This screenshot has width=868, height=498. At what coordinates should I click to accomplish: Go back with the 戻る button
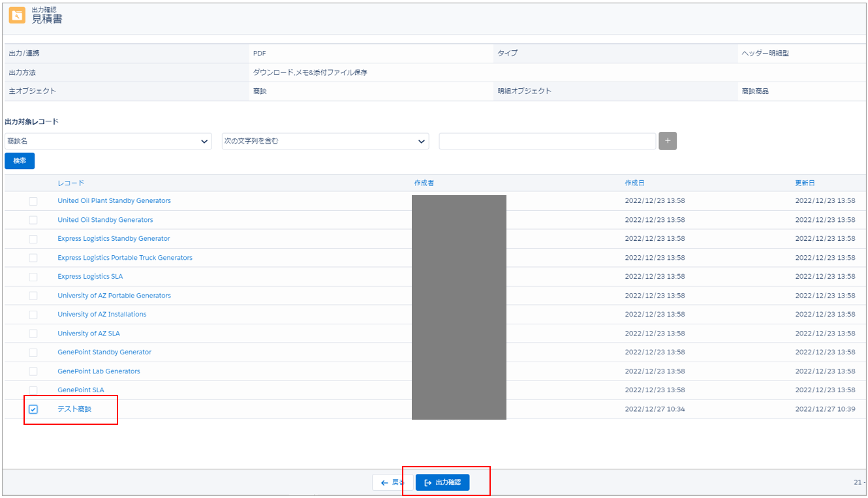tap(392, 482)
